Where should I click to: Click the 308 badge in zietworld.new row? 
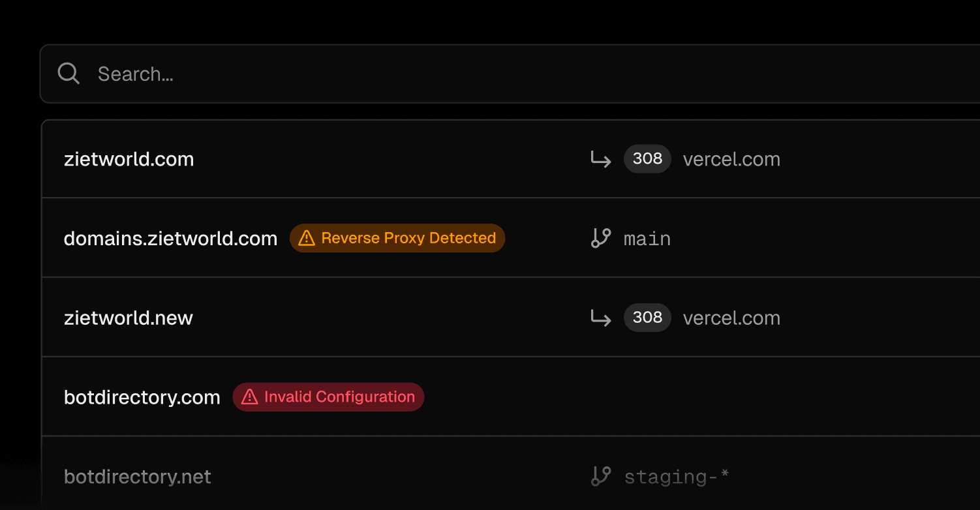coord(647,318)
